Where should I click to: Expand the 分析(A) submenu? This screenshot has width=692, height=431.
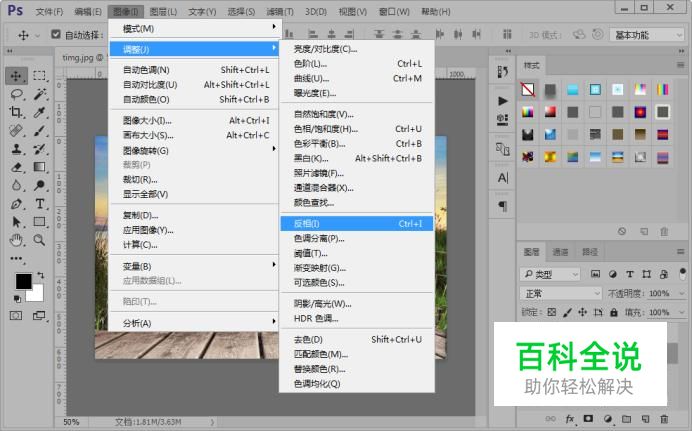(194, 323)
